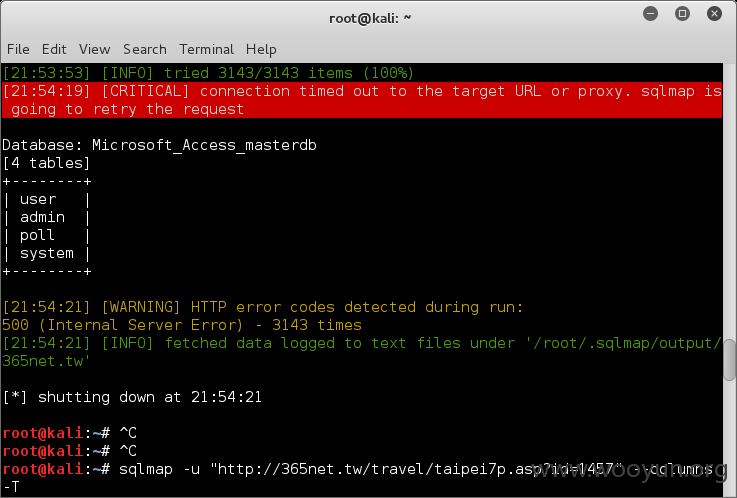Click the 'user' table name in output

[x=38, y=199]
